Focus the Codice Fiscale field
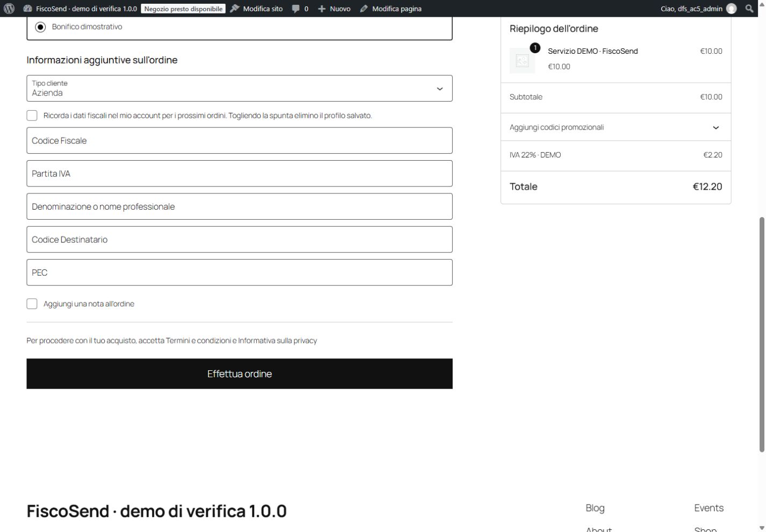 239,140
